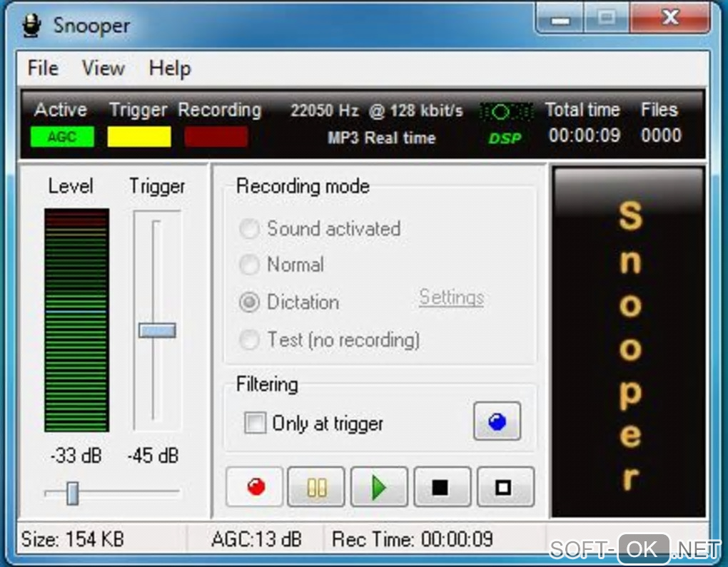
Task: Click the vertical Snooper logo banner
Action: click(629, 342)
